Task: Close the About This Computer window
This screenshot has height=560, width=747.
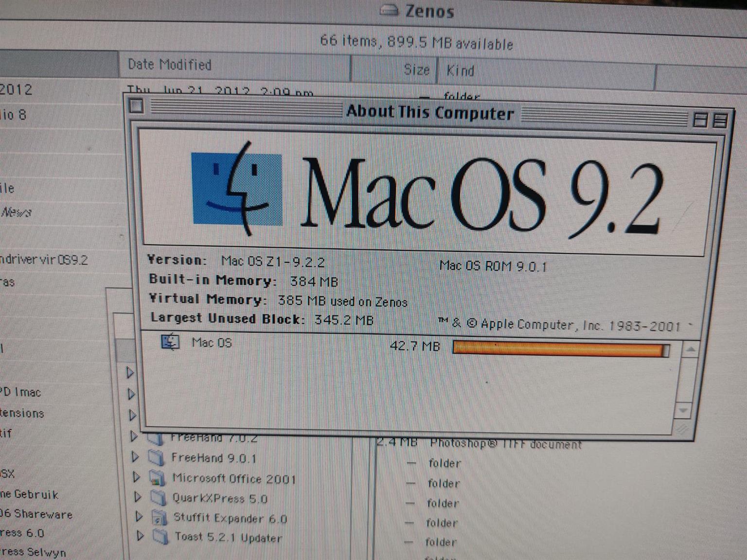Action: 137,105
